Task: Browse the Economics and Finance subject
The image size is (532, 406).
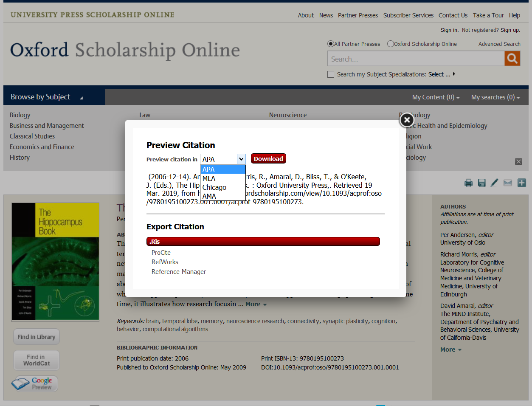Action: pos(42,147)
